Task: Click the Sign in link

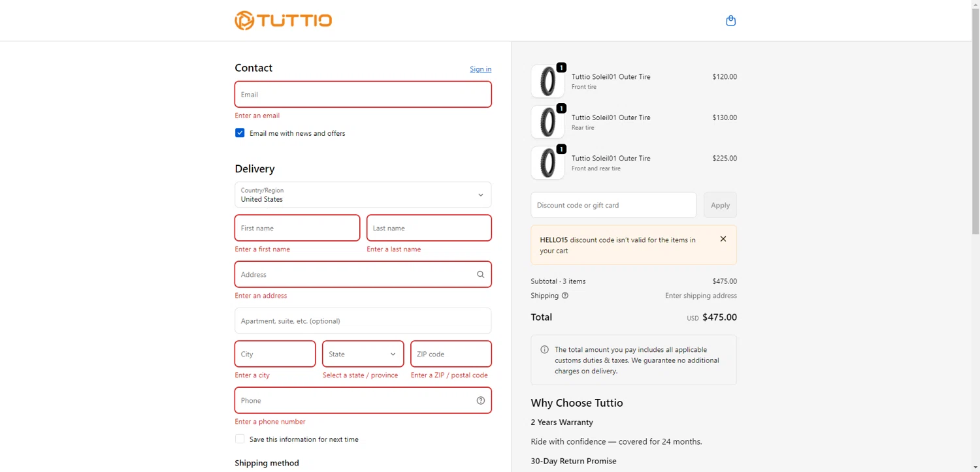Action: (x=480, y=69)
